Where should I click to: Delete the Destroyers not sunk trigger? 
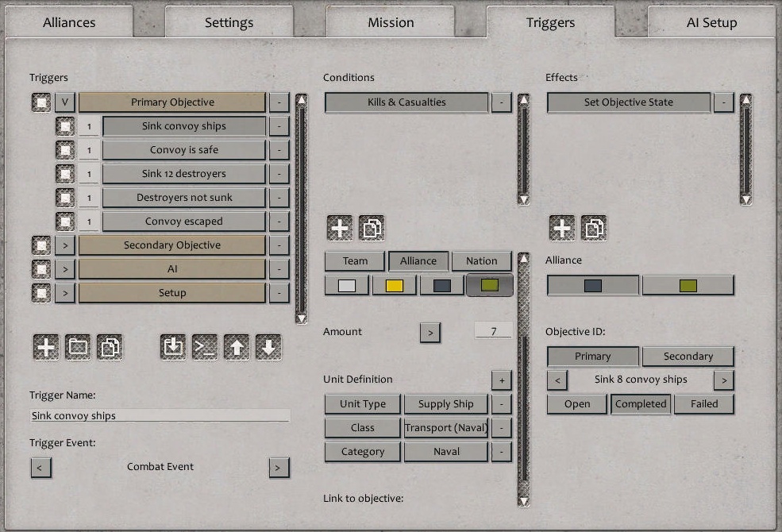point(279,198)
